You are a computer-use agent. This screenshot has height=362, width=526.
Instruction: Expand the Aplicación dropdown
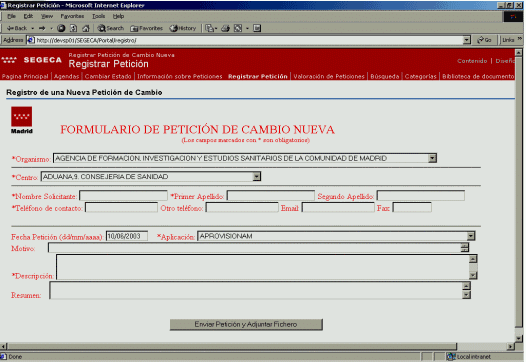[471, 236]
